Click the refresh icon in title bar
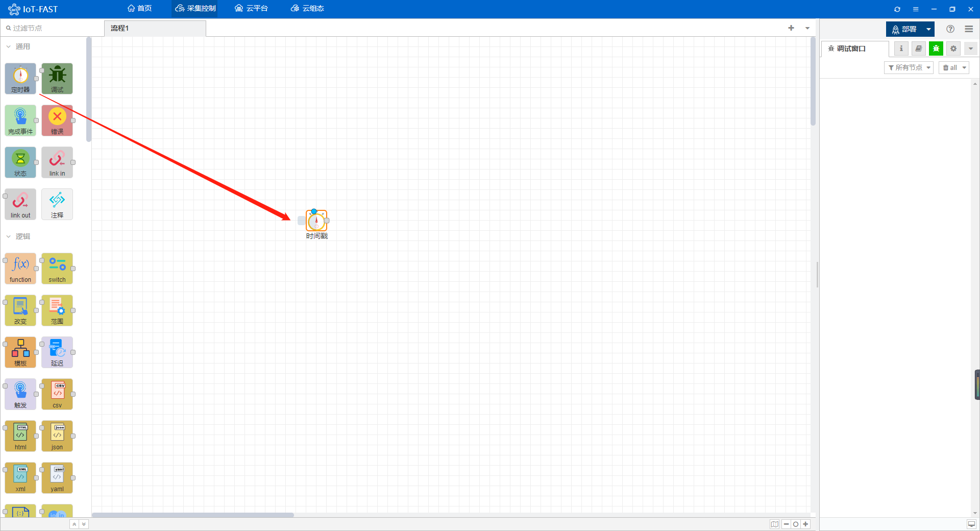 click(x=897, y=9)
